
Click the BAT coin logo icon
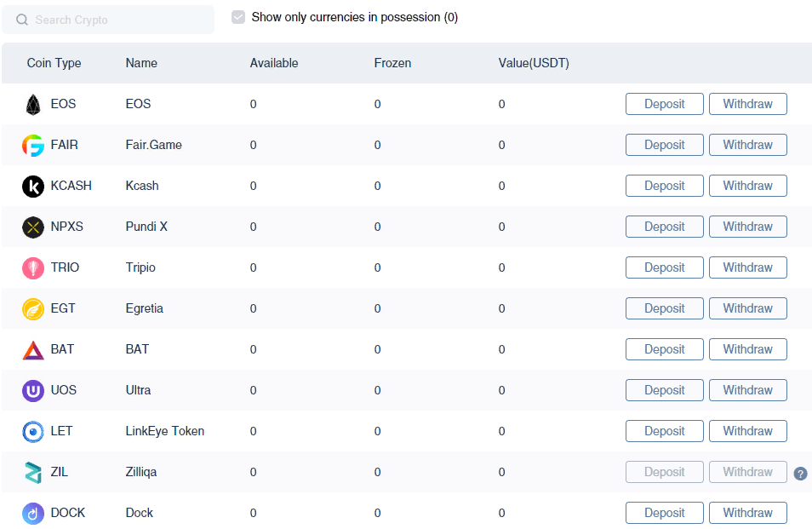tap(33, 350)
